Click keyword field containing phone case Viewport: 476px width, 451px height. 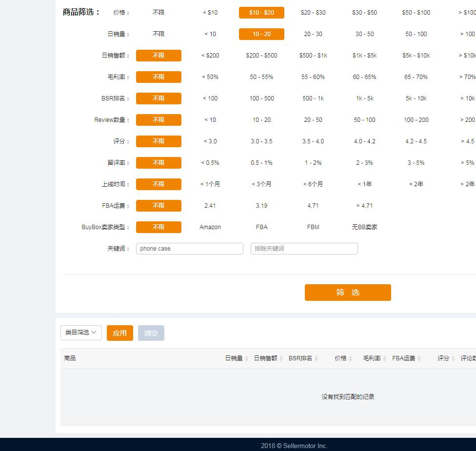(189, 249)
